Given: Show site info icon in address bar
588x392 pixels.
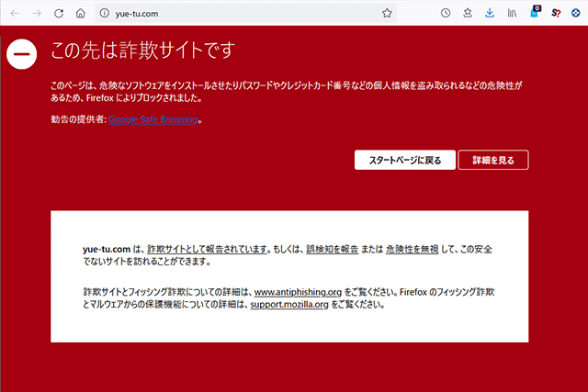Looking at the screenshot, I should tap(104, 14).
